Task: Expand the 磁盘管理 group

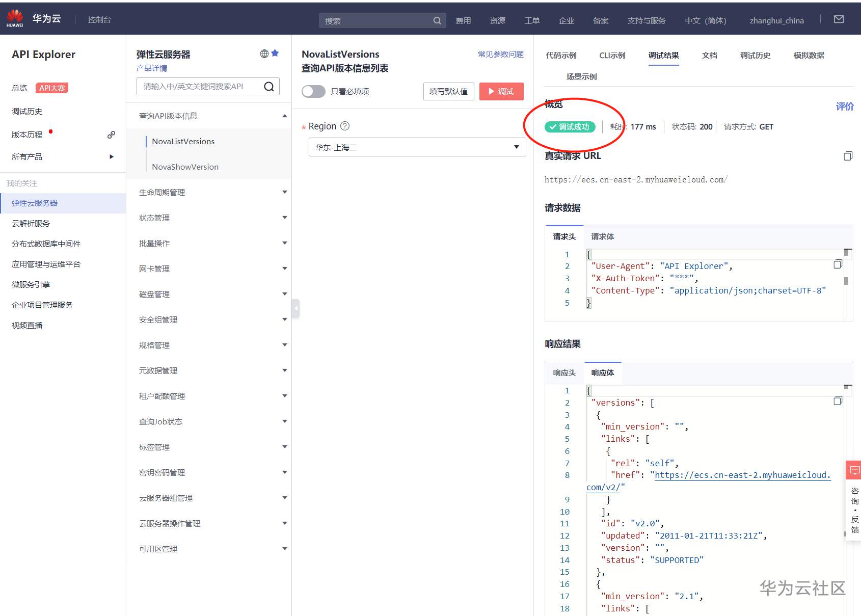Action: tap(285, 294)
